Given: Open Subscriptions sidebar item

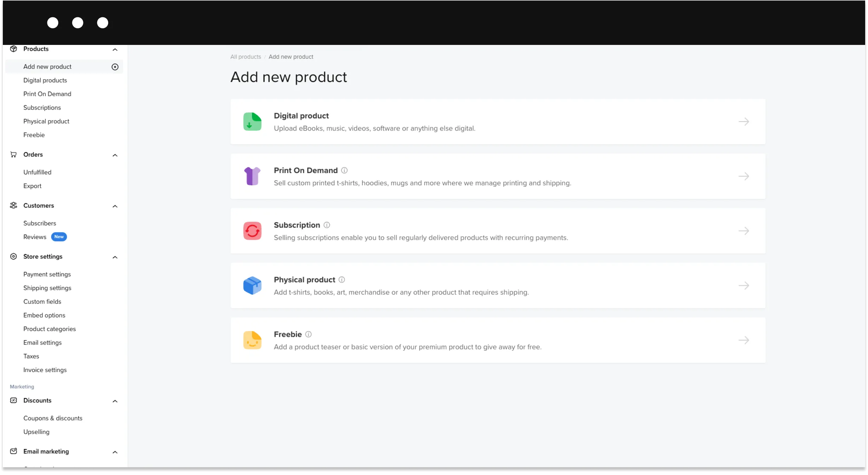Looking at the screenshot, I should tap(42, 108).
